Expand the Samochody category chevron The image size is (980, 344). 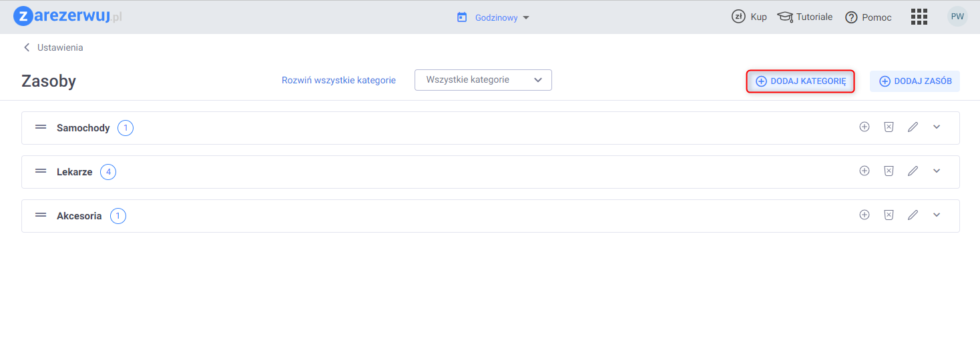click(x=937, y=127)
